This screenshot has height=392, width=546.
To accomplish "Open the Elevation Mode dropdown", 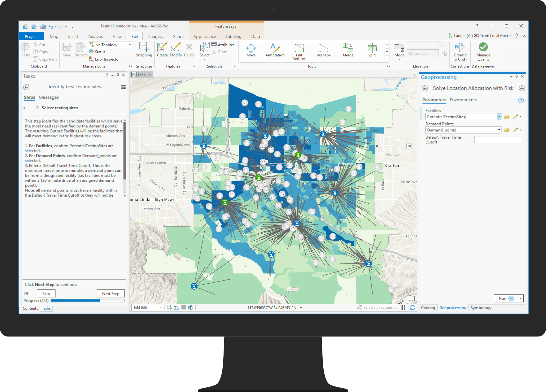I will click(x=399, y=59).
